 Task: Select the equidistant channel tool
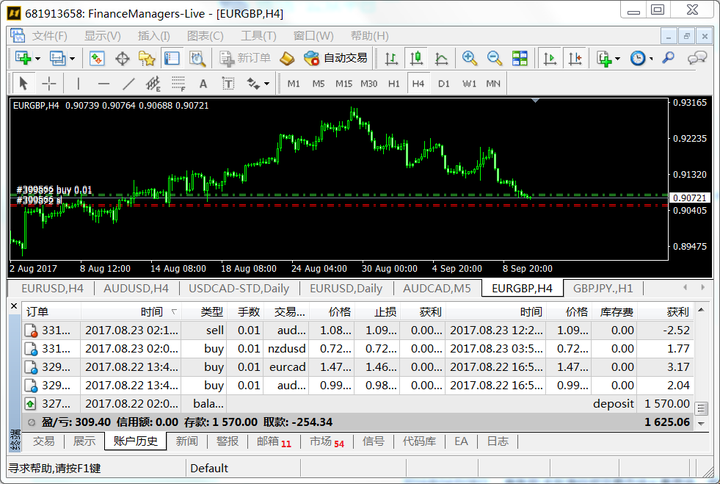pos(153,84)
